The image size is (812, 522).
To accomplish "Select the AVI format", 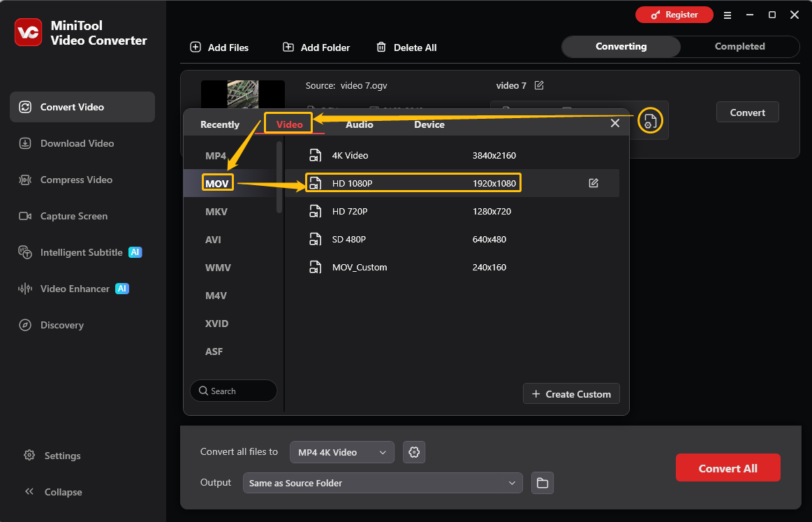I will (x=213, y=240).
